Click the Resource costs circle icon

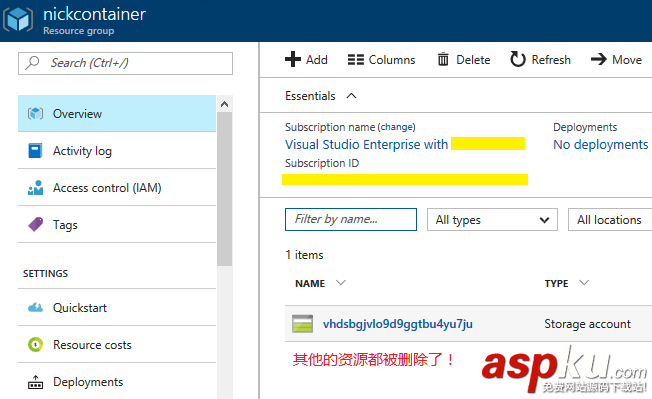coord(35,345)
